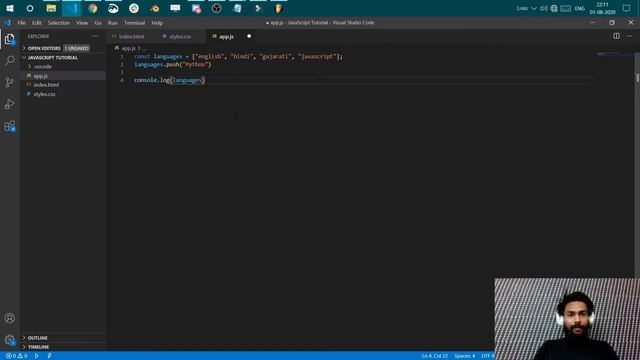Open the Run and Debug view
Image resolution: width=640 pixels, height=360 pixels.
(x=9, y=104)
